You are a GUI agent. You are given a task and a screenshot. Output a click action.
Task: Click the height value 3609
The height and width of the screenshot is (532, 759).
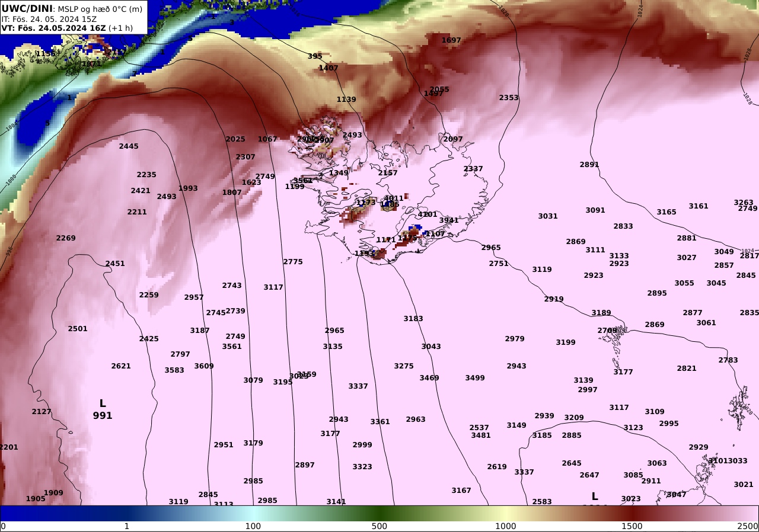coord(204,366)
